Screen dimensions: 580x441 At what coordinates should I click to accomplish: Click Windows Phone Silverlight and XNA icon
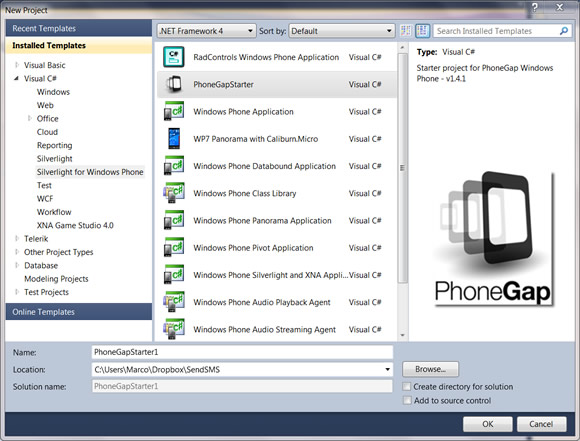(173, 275)
